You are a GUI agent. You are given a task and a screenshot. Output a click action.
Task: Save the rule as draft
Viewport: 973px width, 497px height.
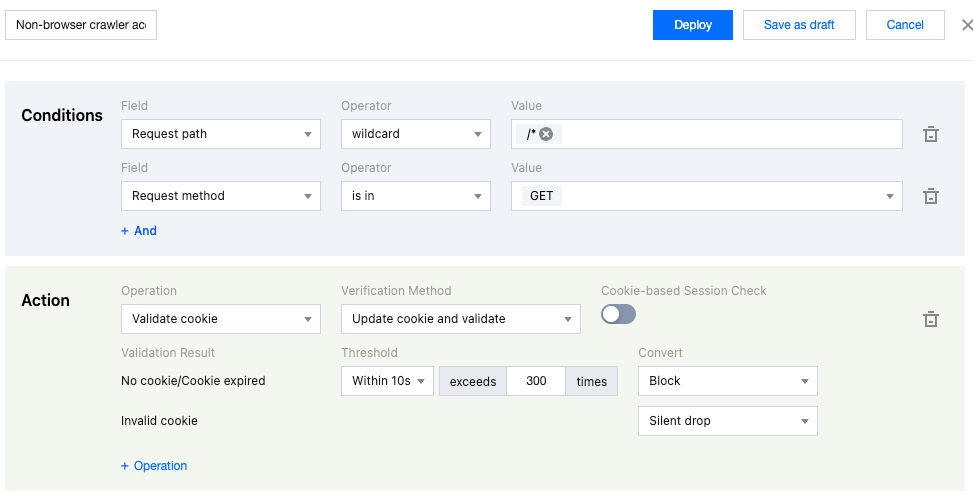tap(799, 25)
